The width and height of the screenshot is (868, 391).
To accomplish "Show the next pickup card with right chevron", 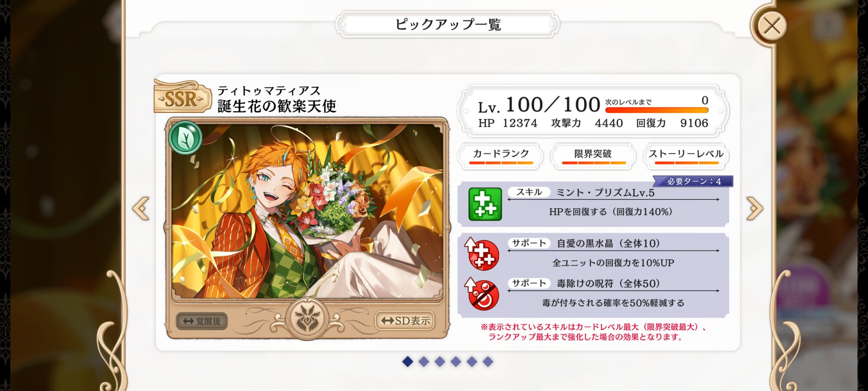I will [755, 209].
